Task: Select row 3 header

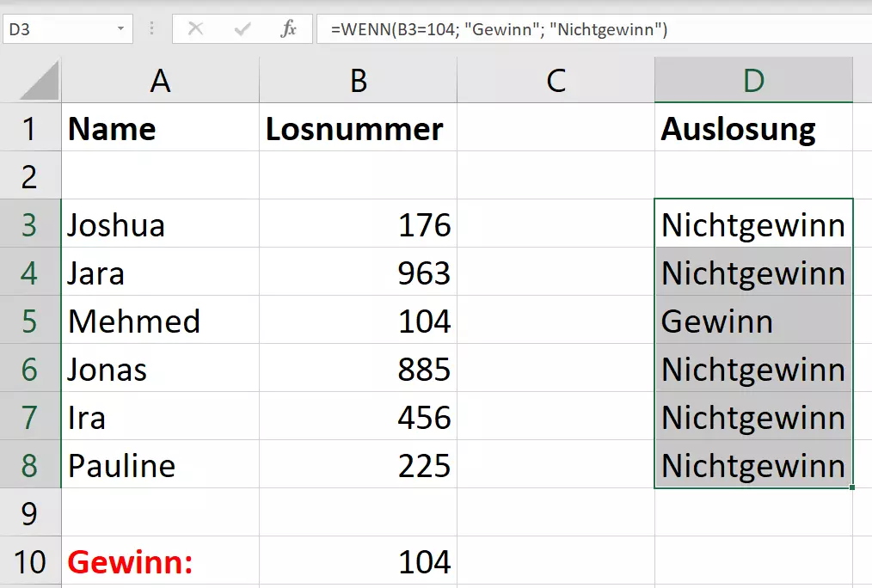Action: pyautogui.click(x=30, y=224)
